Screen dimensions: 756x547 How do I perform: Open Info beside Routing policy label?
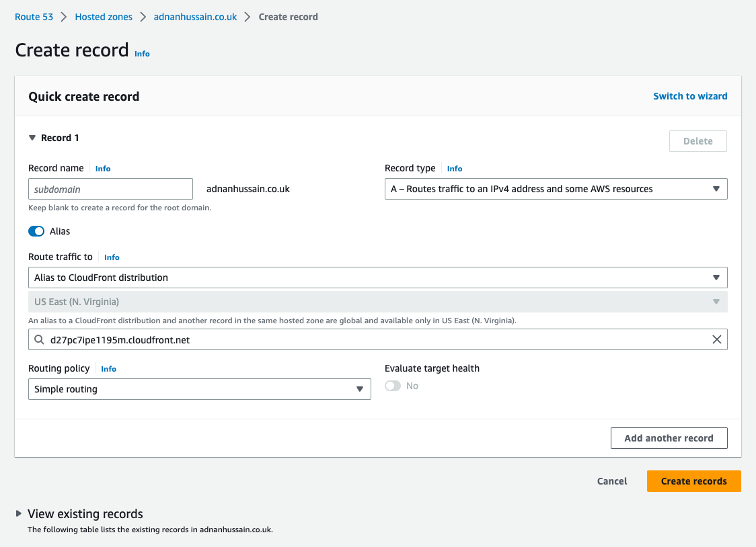(108, 368)
